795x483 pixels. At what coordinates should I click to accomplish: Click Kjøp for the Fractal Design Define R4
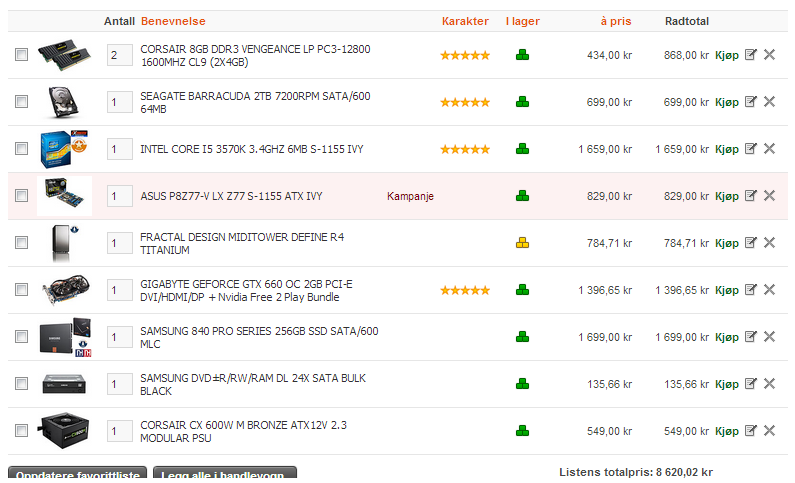click(727, 243)
